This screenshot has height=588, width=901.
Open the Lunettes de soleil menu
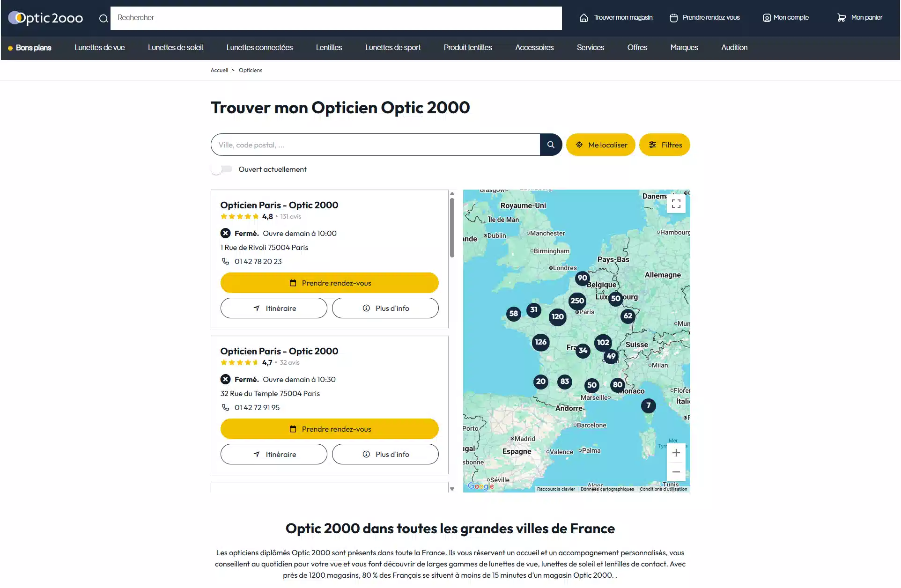tap(176, 48)
